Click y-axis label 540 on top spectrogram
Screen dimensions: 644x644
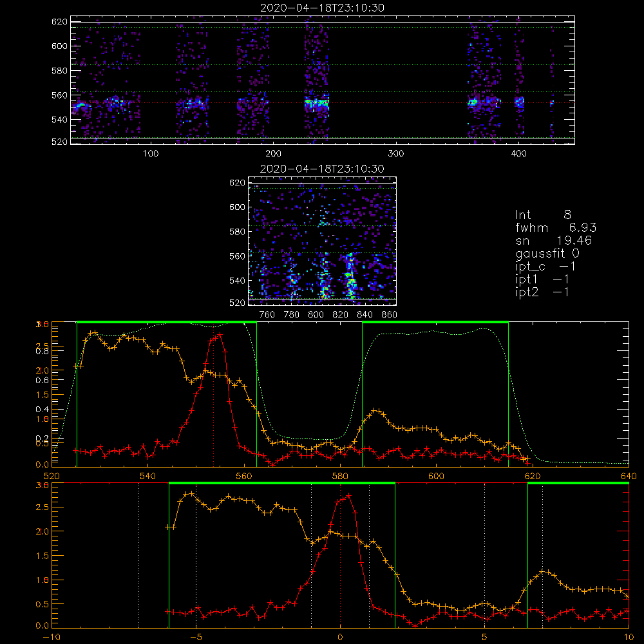tap(59, 120)
